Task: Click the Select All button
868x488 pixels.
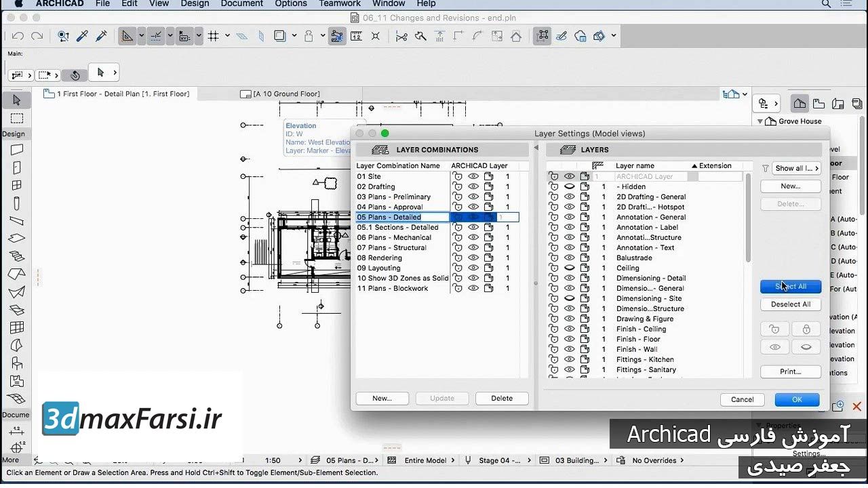Action: click(x=791, y=287)
